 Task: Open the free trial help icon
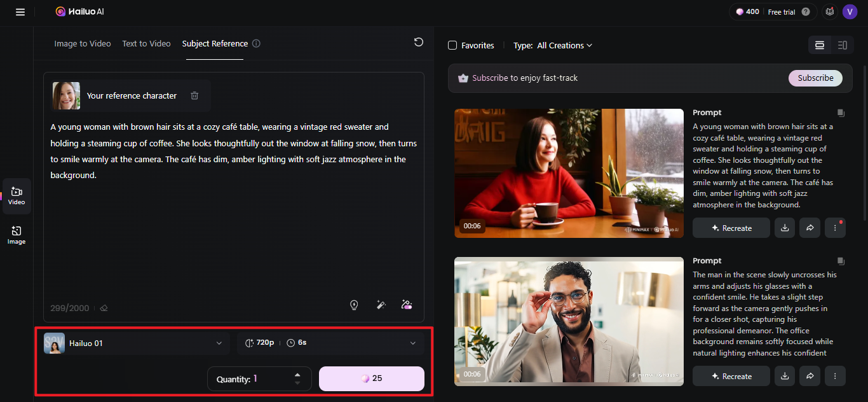pyautogui.click(x=806, y=11)
